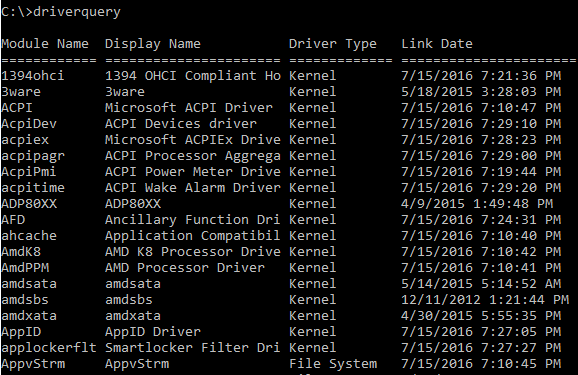Select the module name '1394ohci'

tap(33, 76)
